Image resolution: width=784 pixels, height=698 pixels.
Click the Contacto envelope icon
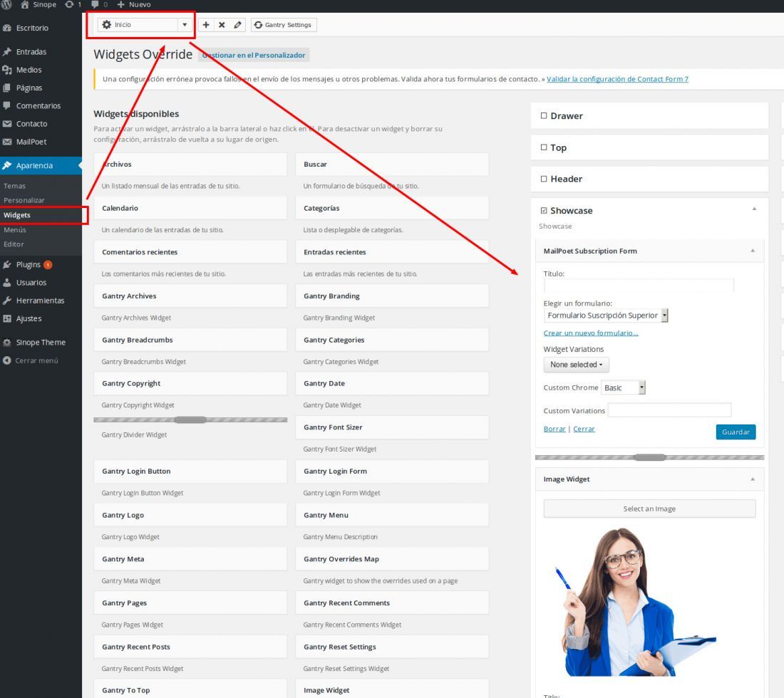coord(7,124)
